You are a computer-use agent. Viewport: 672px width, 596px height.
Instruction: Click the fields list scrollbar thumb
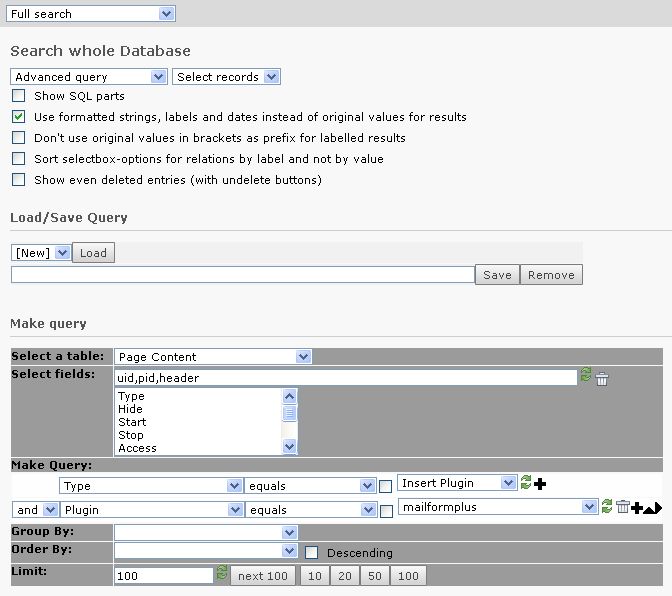click(290, 413)
